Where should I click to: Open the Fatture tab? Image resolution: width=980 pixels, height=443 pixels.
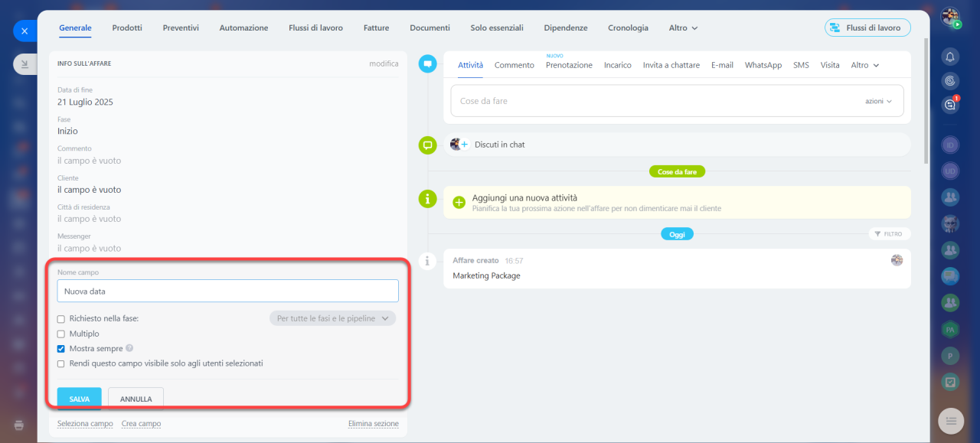[x=376, y=28]
